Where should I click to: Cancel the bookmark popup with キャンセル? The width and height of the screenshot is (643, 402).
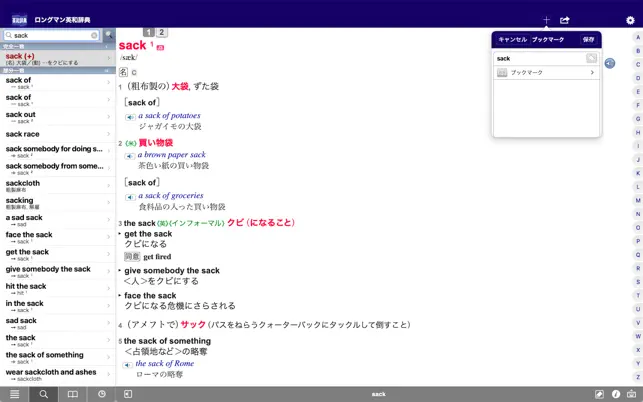click(x=513, y=39)
